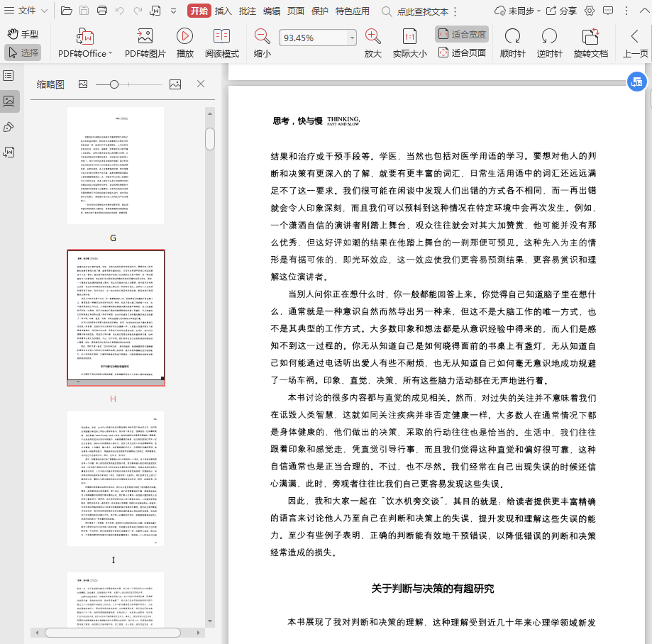Click the thumbnail panel horizontal scrollbar
This screenshot has width=652, height=644.
point(113,633)
